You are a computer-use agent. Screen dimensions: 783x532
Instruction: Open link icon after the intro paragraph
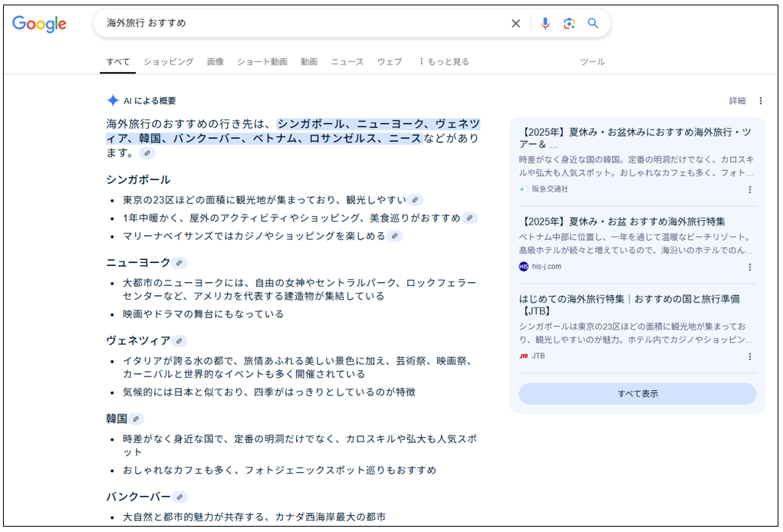click(x=146, y=153)
